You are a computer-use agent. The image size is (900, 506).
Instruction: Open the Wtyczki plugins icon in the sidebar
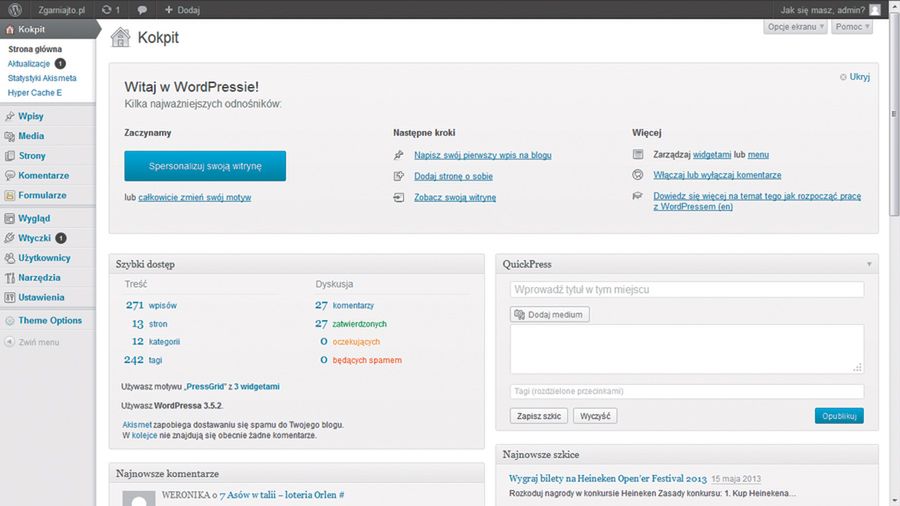(10, 238)
